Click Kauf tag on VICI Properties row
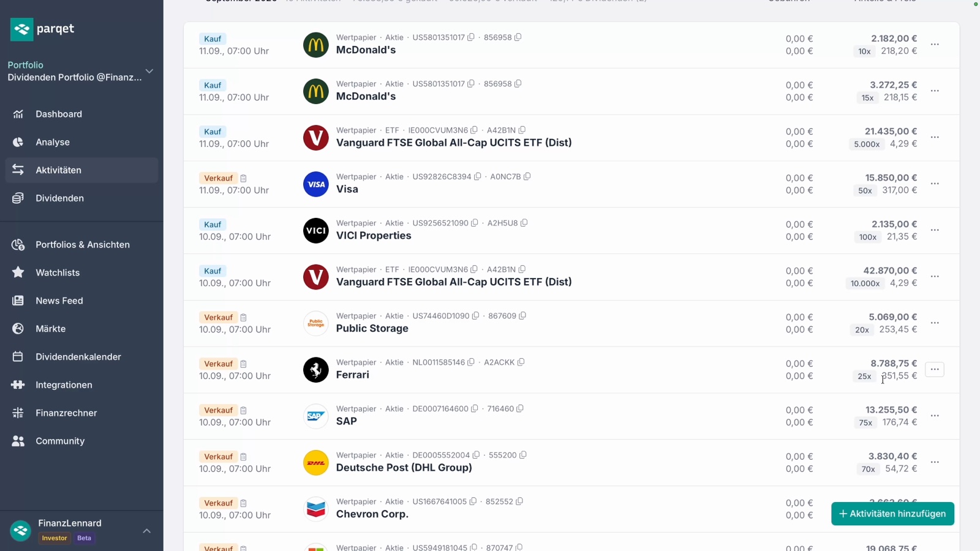This screenshot has height=551, width=980. click(213, 225)
